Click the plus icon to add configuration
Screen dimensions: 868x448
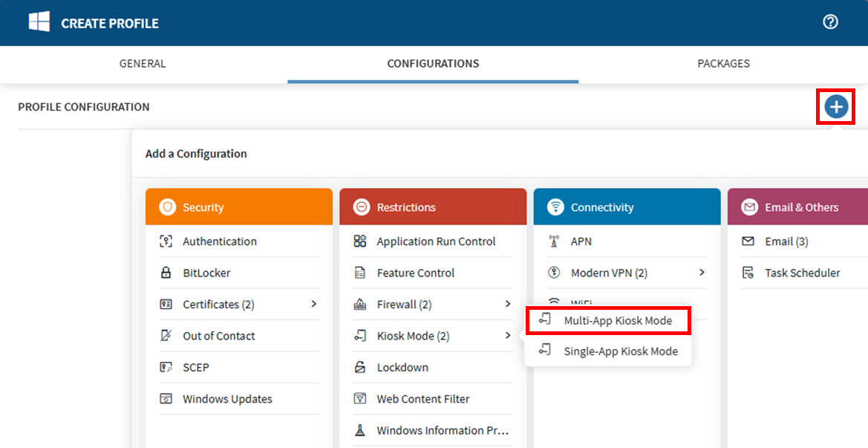(836, 107)
